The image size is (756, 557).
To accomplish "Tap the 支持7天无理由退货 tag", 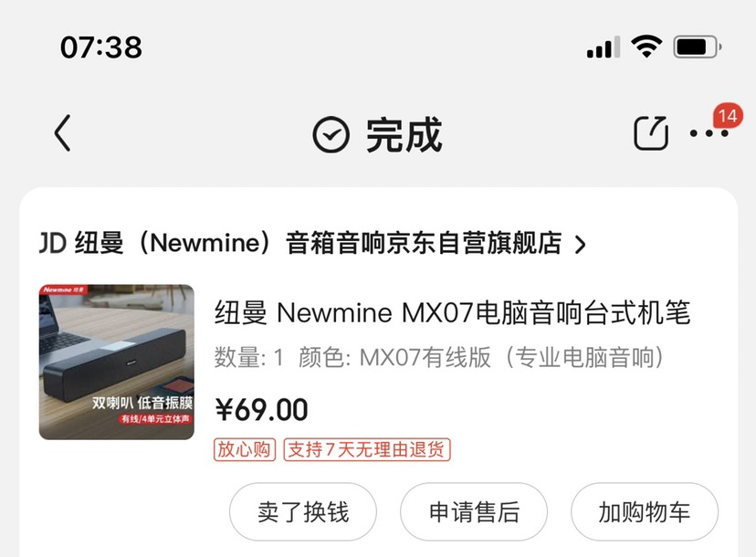I will pyautogui.click(x=367, y=449).
